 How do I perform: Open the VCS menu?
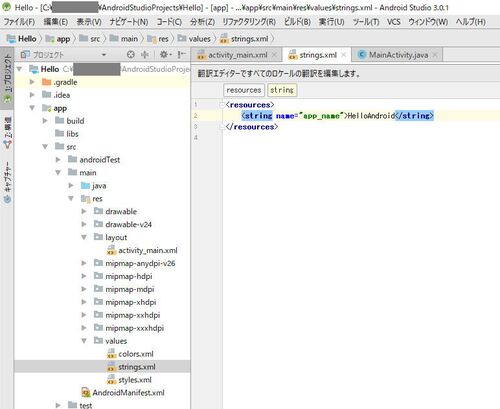pyautogui.click(x=394, y=22)
